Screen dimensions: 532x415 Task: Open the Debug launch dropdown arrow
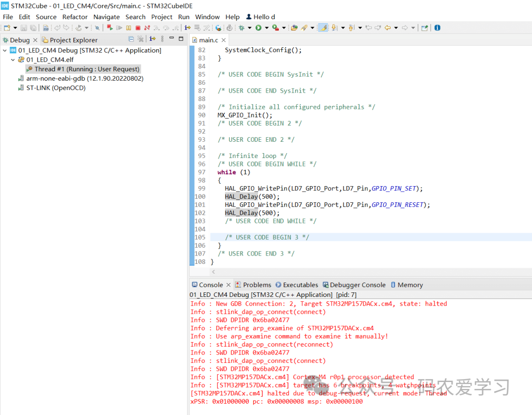pyautogui.click(x=250, y=28)
